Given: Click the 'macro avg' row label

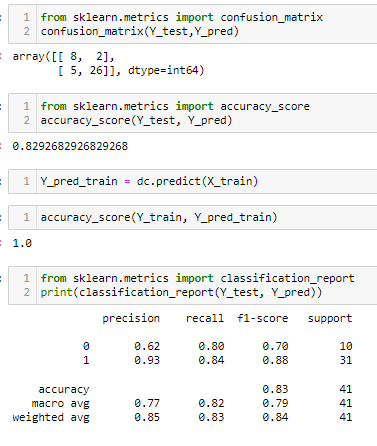Looking at the screenshot, I should point(60,403).
